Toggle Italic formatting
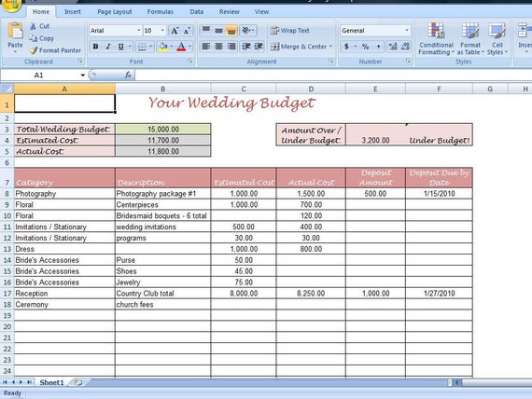The width and height of the screenshot is (532, 399). coord(108,47)
